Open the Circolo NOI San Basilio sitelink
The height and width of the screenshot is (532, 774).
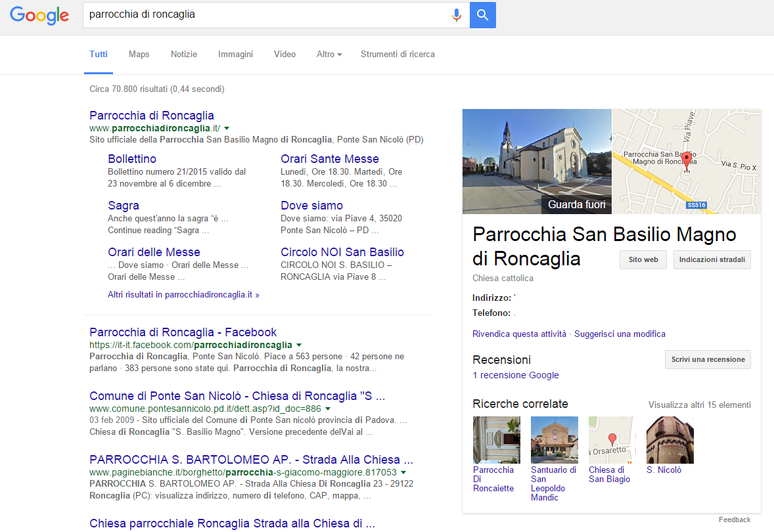[x=342, y=252]
